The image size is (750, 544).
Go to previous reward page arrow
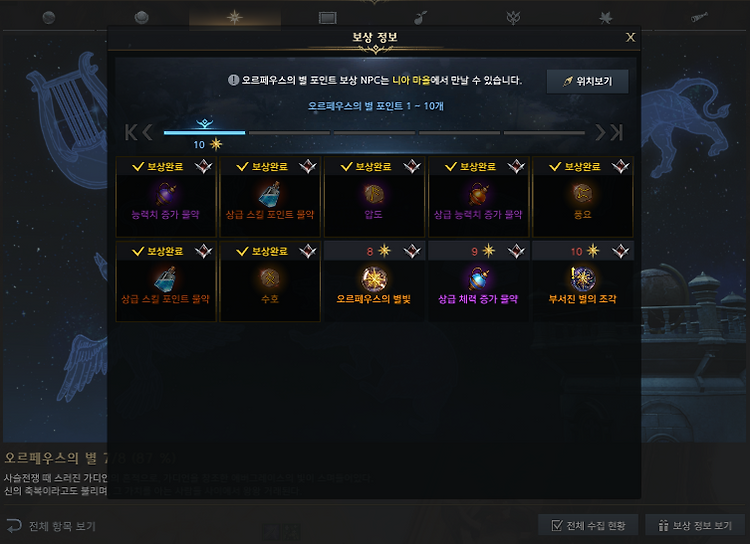(147, 132)
